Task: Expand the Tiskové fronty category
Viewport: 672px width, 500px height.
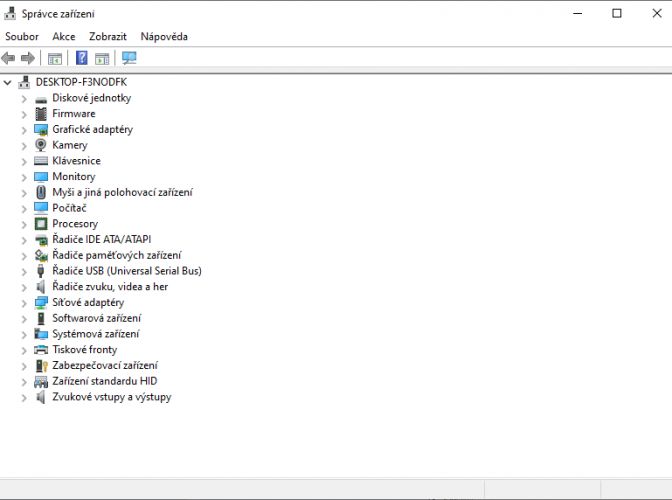Action: [x=24, y=350]
